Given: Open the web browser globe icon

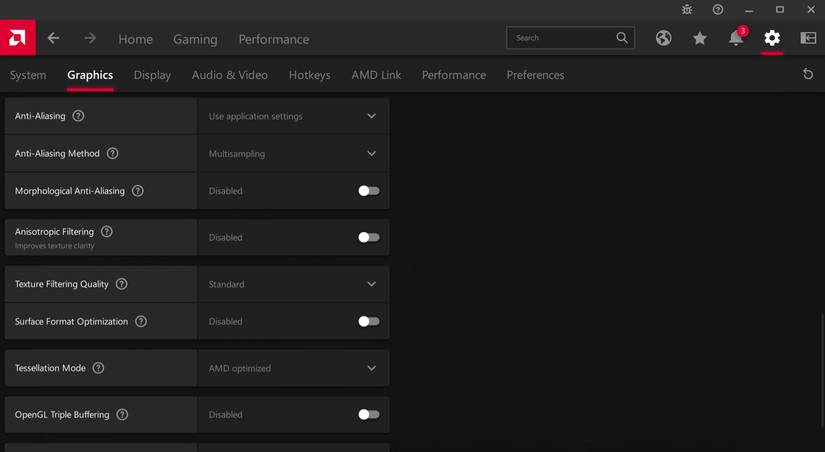Looking at the screenshot, I should coord(663,38).
